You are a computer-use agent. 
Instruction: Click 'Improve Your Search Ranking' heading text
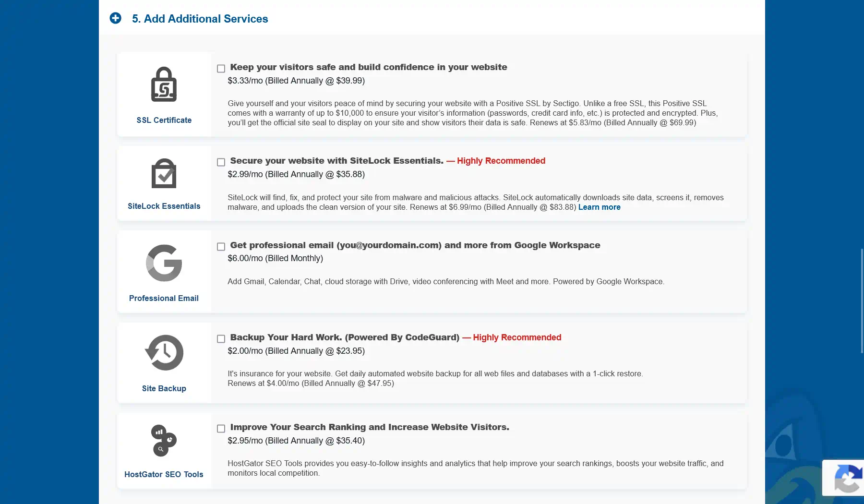(x=370, y=427)
